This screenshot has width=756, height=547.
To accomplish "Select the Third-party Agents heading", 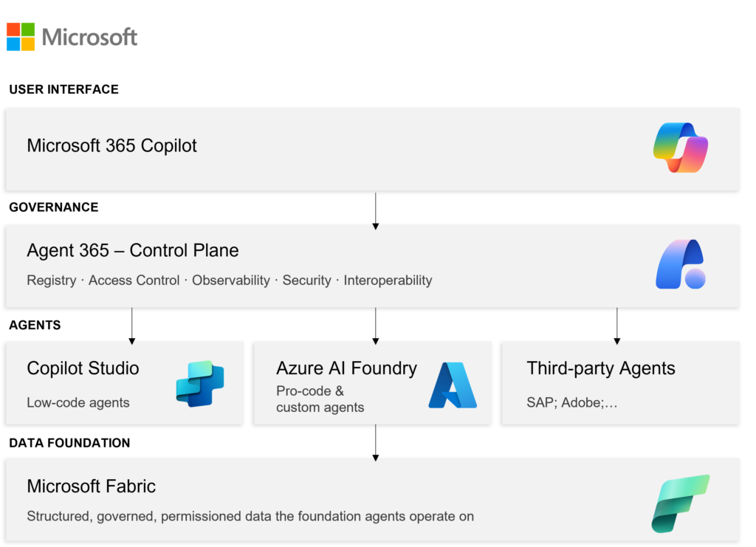I will 600,368.
